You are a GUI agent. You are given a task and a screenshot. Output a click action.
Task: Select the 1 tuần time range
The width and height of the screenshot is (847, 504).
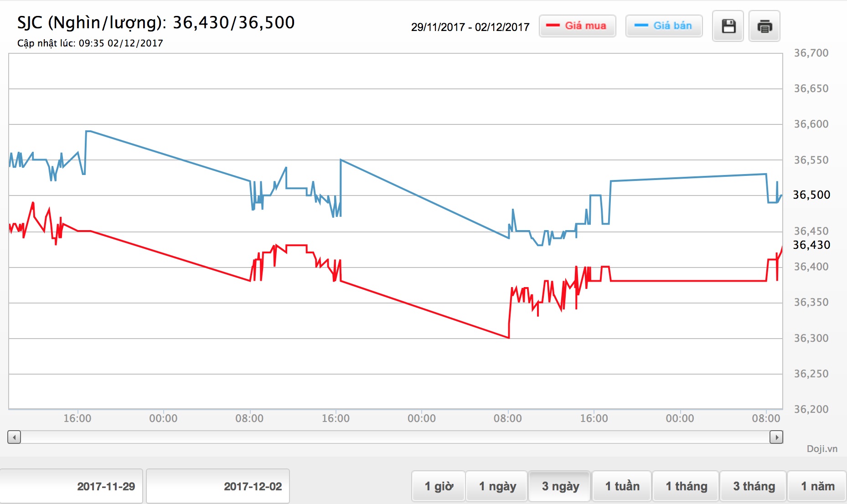pyautogui.click(x=622, y=486)
